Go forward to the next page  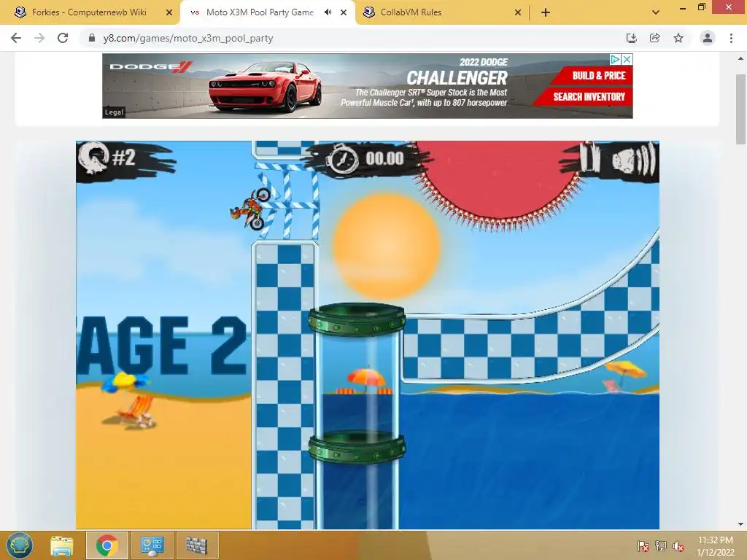(39, 38)
